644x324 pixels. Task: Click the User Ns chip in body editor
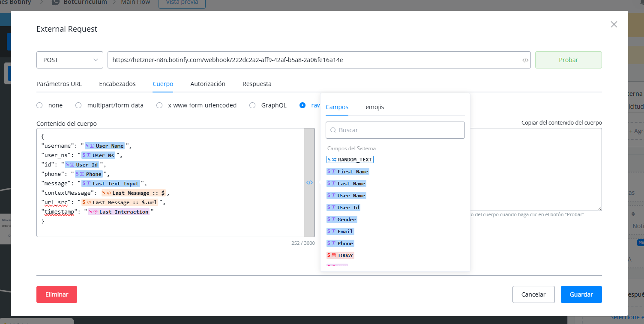pos(99,155)
